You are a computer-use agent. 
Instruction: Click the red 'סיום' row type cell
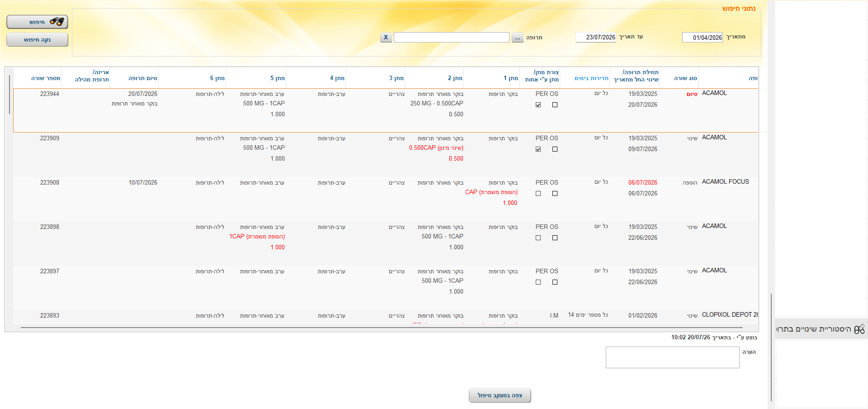pyautogui.click(x=692, y=94)
